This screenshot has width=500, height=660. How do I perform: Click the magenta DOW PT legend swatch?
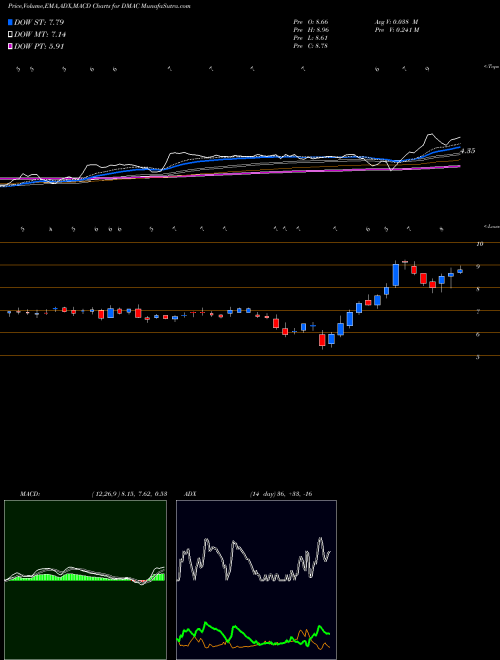point(10,46)
